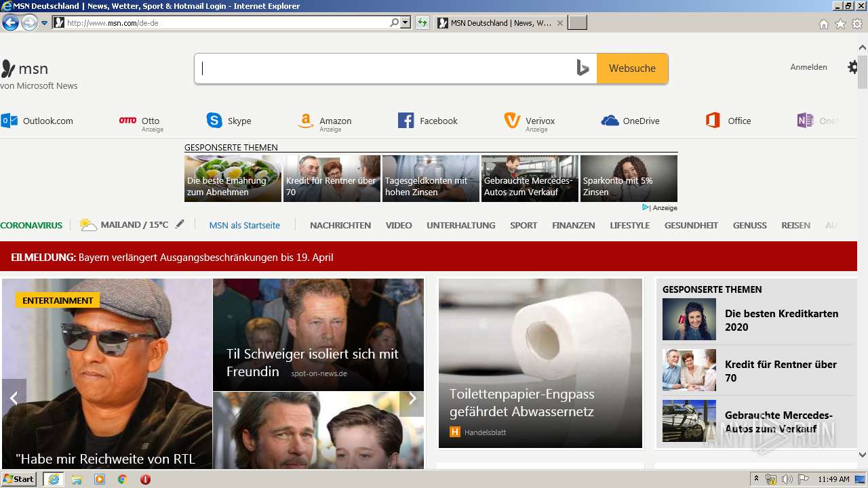Open NACHRICHTEN navigation item
The width and height of the screenshot is (868, 488).
point(340,225)
